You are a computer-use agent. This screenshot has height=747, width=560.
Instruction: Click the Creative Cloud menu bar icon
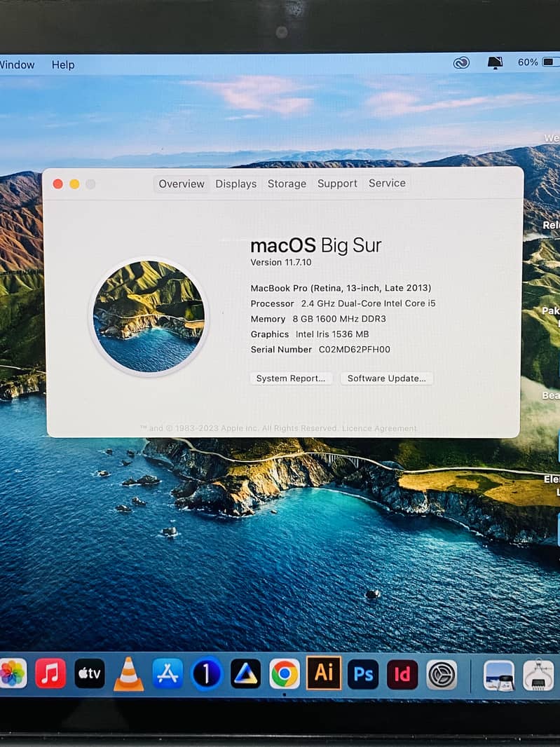click(461, 62)
